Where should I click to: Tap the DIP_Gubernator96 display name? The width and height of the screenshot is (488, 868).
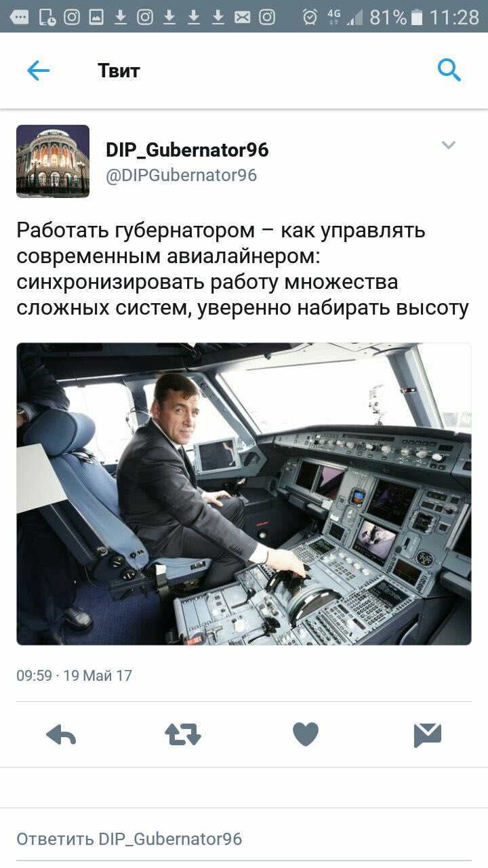[x=187, y=151]
